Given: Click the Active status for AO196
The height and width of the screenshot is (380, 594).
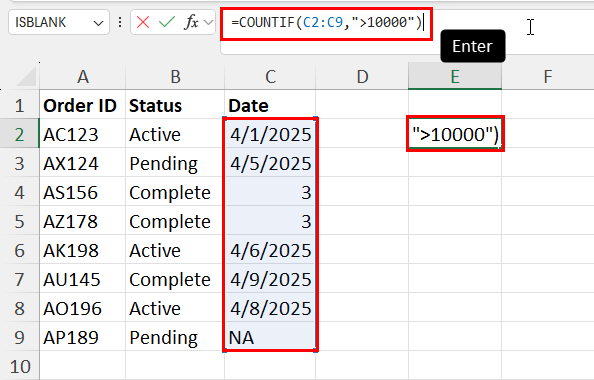Looking at the screenshot, I should (x=175, y=308).
